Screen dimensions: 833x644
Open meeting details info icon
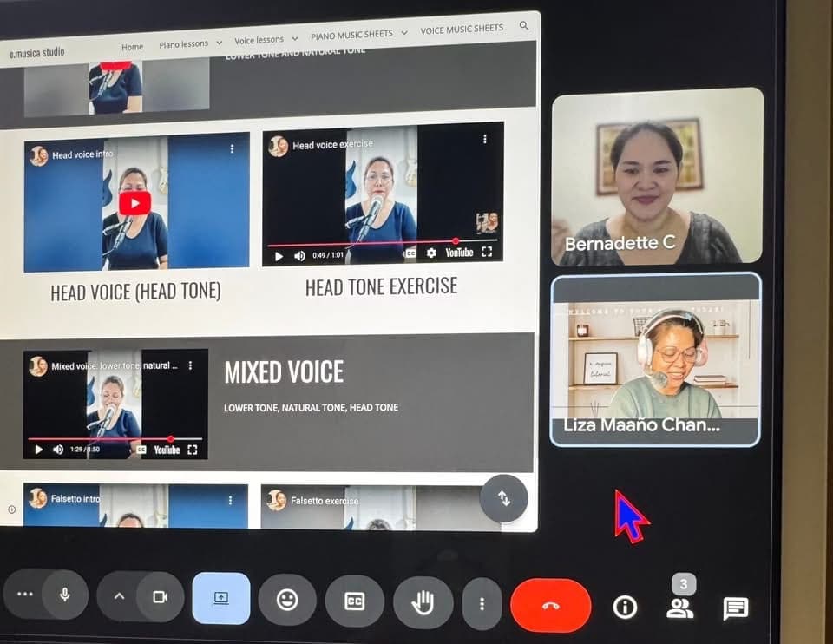(x=625, y=607)
